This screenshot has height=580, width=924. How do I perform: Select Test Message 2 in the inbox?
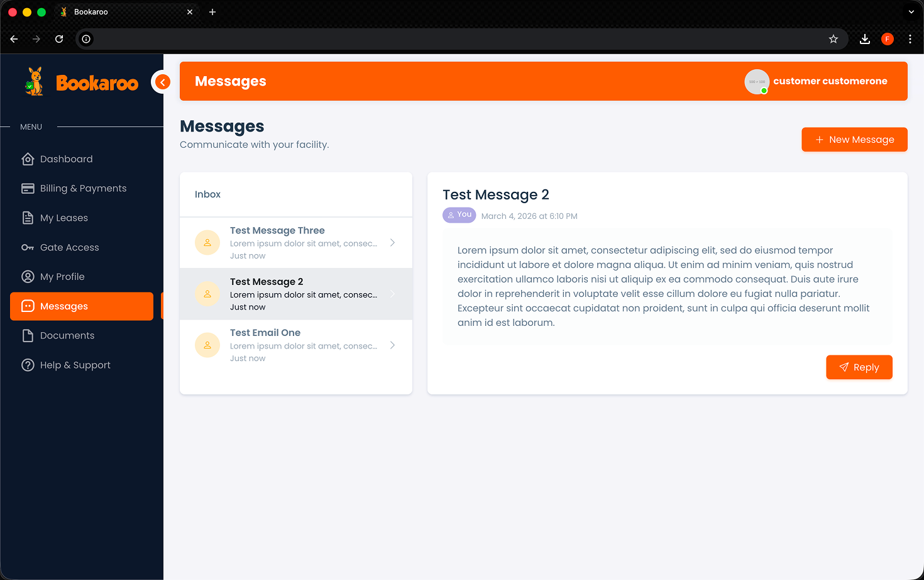pos(295,294)
